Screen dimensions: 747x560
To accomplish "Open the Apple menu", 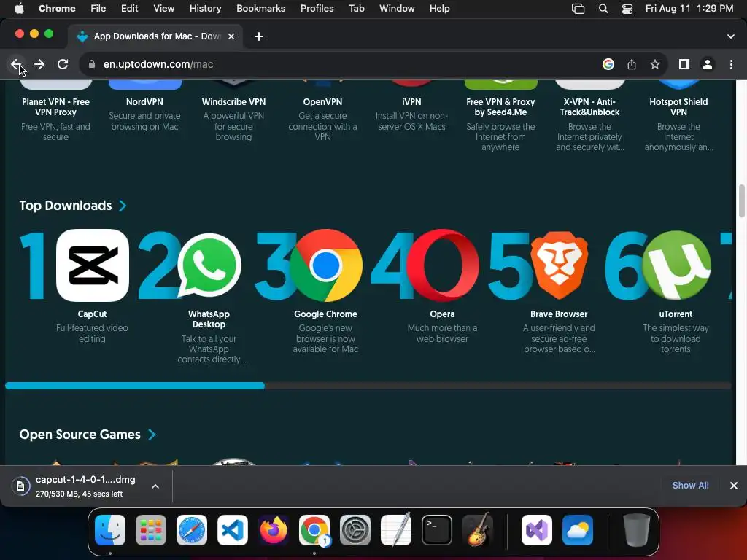I will click(x=19, y=9).
